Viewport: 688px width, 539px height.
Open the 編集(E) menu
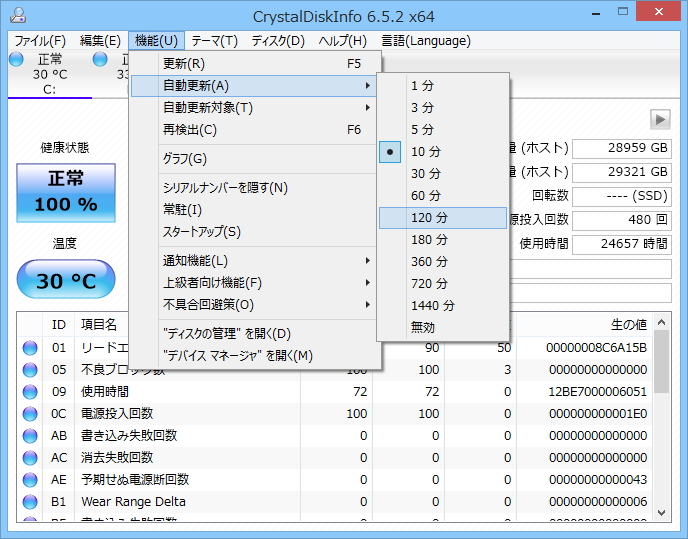pos(100,41)
